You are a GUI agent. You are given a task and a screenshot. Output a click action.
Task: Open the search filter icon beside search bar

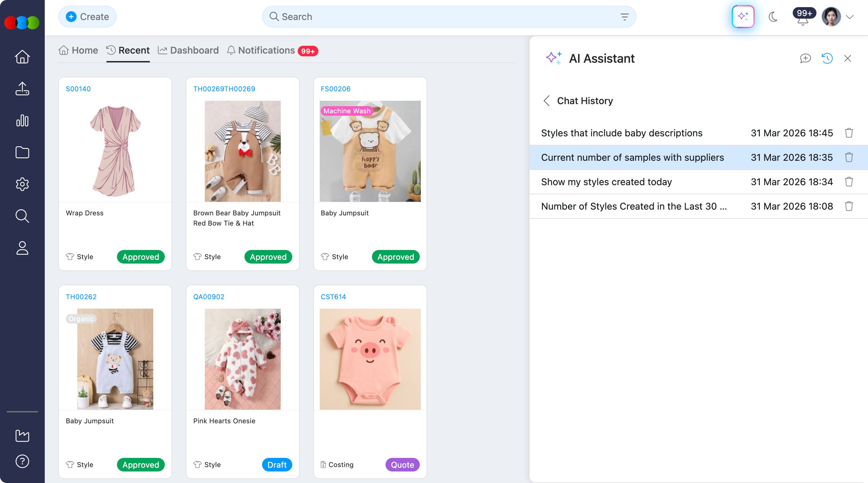click(x=625, y=16)
